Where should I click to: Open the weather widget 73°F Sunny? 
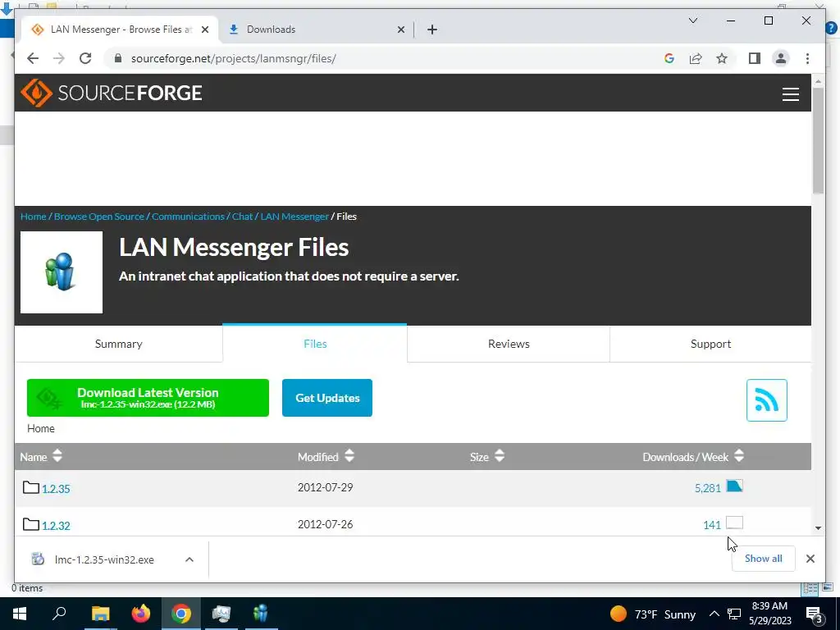tap(652, 614)
